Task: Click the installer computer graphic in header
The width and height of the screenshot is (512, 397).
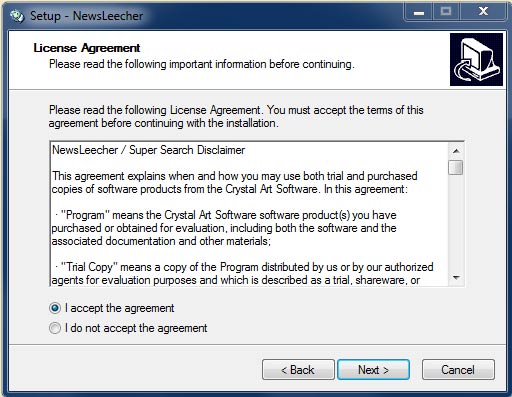Action: 476,59
